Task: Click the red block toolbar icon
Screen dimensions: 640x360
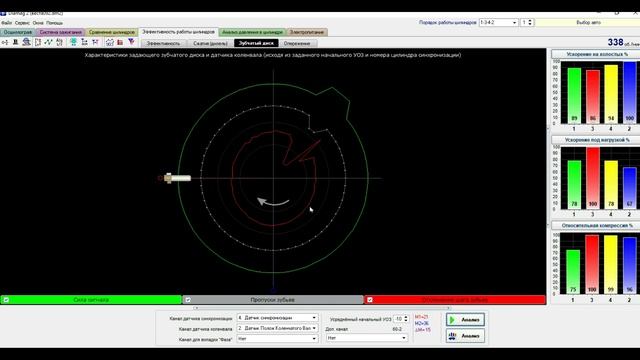Action: click(120, 42)
